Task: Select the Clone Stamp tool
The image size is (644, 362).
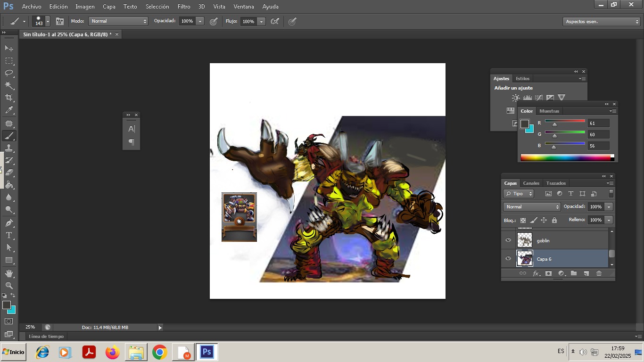Action: (x=9, y=148)
